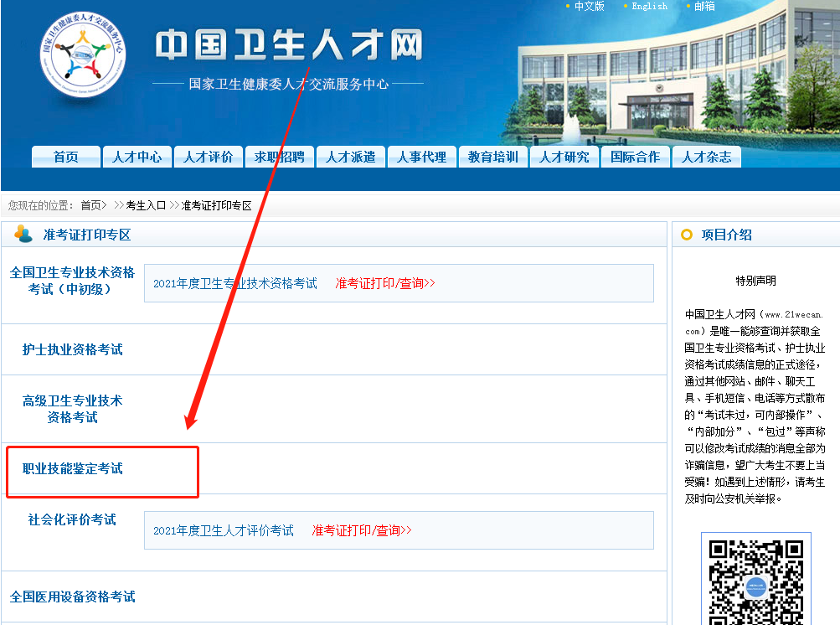Image resolution: width=840 pixels, height=625 pixels.
Task: Click the red-boxed 职业技能鉴定考试 entry
Action: [73, 467]
